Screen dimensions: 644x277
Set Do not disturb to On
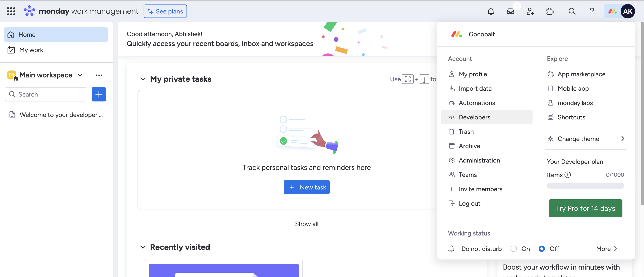click(514, 248)
